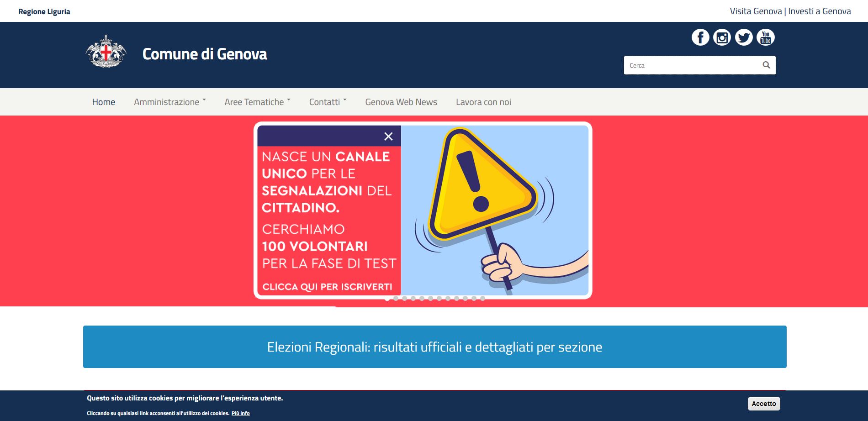Open the Instagram social icon
Viewport: 868px width, 421px height.
(722, 37)
